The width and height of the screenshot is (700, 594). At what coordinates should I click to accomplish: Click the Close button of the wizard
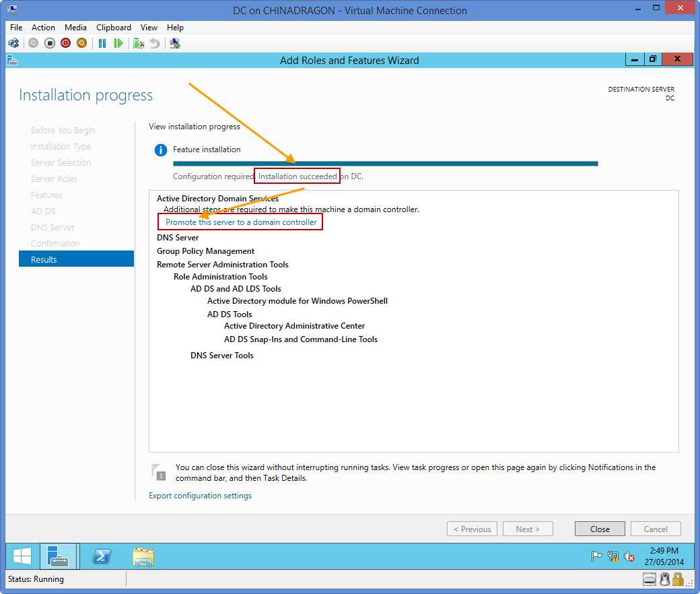click(x=600, y=529)
